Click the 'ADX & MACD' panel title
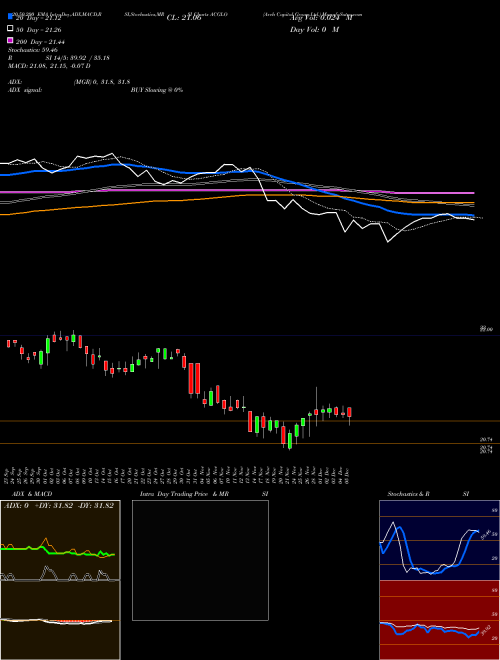The width and height of the screenshot is (500, 660). pos(32,494)
